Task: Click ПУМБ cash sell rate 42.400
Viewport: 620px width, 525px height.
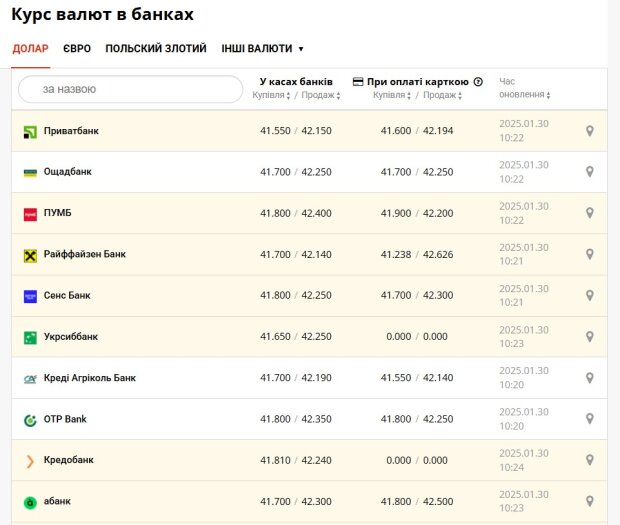Action: click(316, 213)
